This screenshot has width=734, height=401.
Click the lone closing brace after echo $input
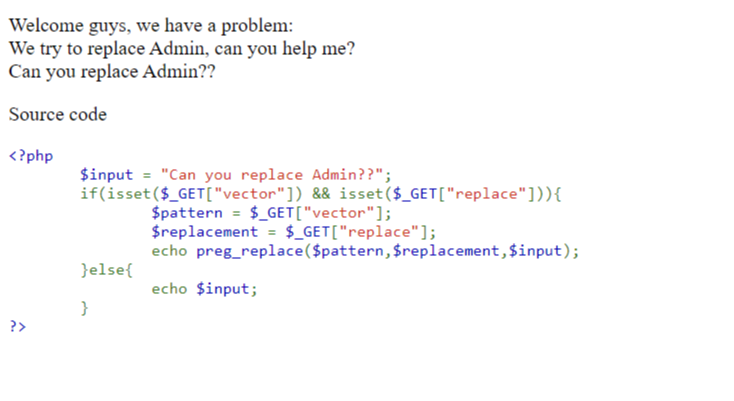(85, 309)
